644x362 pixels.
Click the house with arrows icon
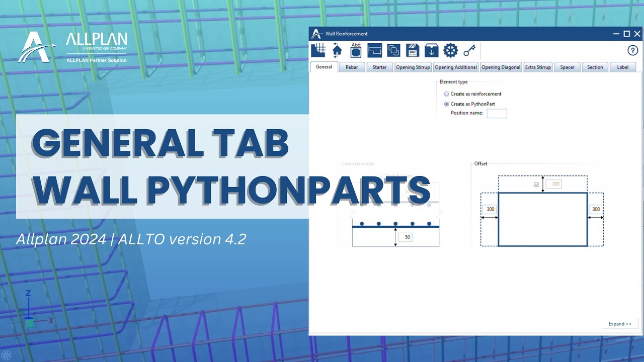(337, 50)
